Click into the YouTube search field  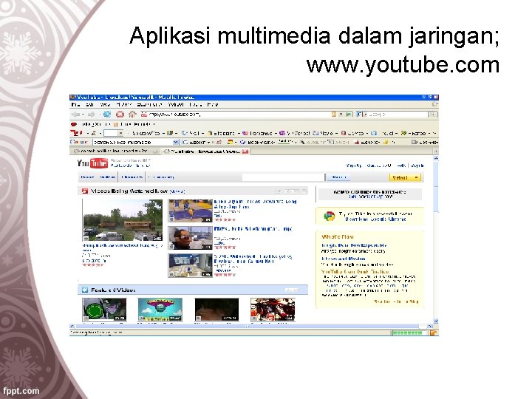pyautogui.click(x=283, y=177)
